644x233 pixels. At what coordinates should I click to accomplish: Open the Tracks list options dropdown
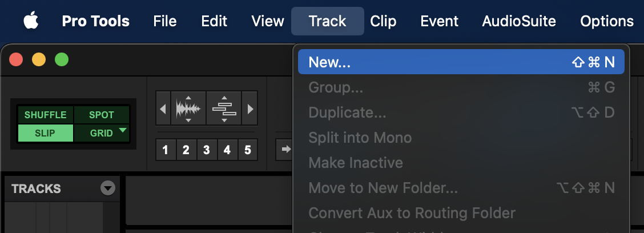[107, 188]
